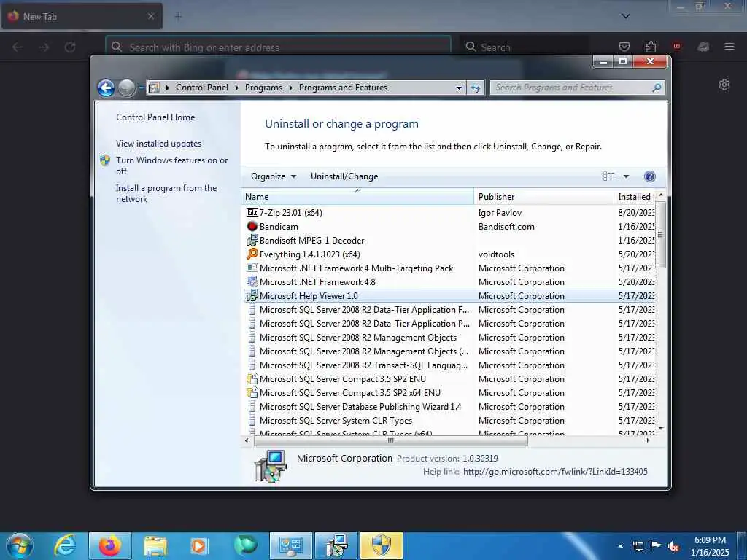Switch to Firefox in the taskbar
The height and width of the screenshot is (560, 747).
coord(109,545)
